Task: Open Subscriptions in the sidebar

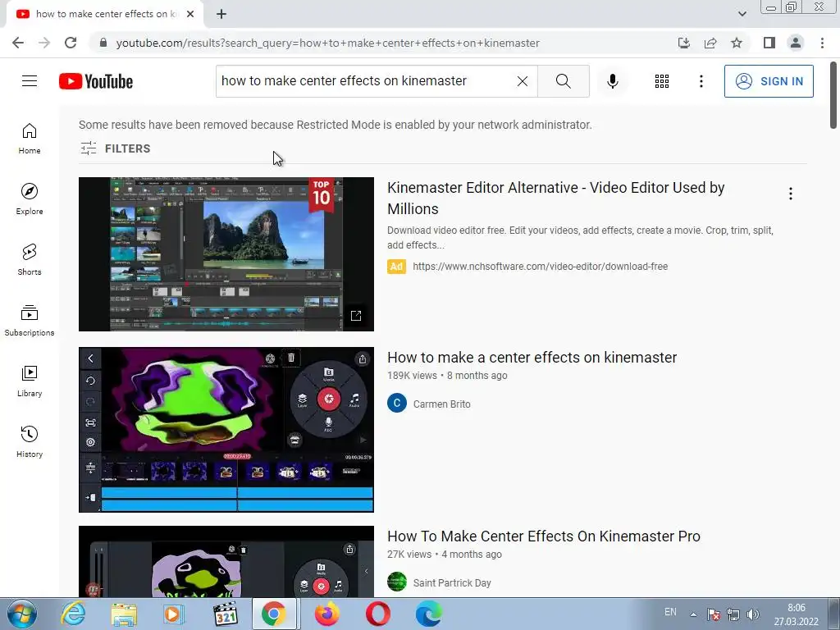Action: (x=30, y=321)
